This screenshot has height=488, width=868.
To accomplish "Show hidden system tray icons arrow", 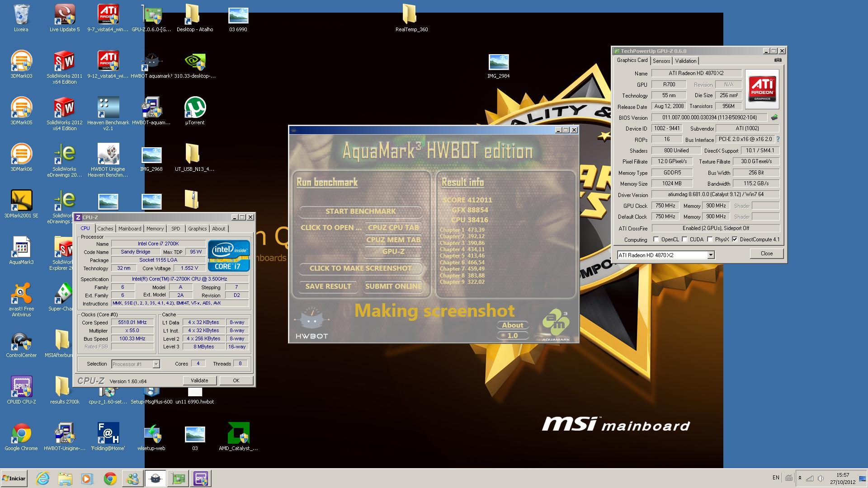I will click(x=800, y=478).
